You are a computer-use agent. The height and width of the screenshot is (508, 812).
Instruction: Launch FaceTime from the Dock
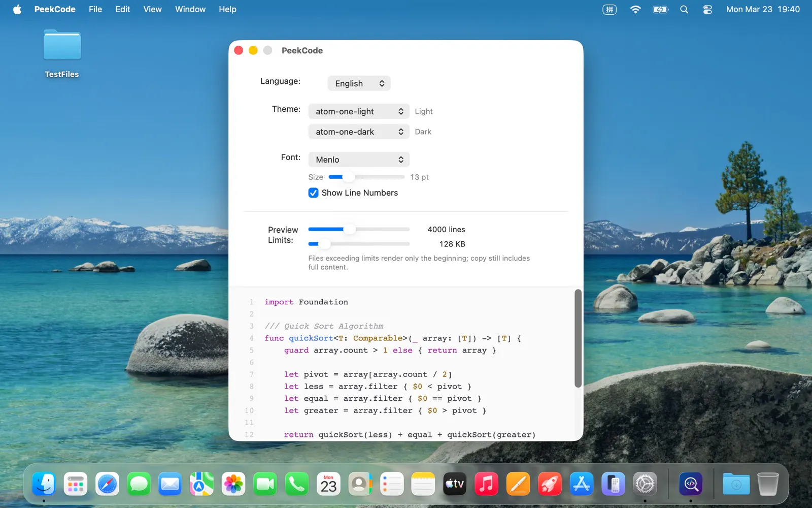click(265, 484)
